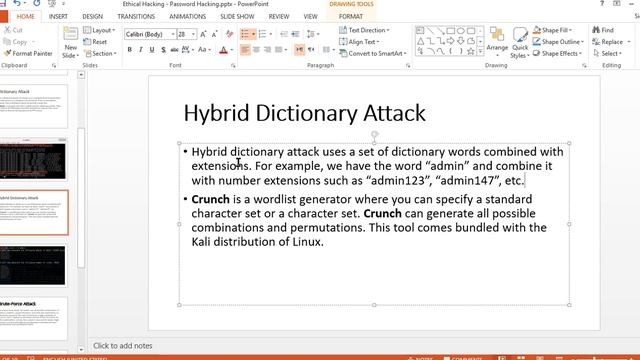Set left-to-right text direction

point(299,50)
